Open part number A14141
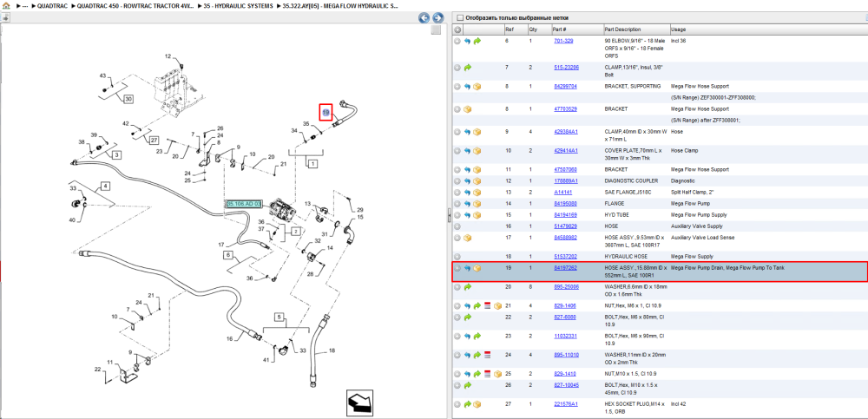 pyautogui.click(x=563, y=192)
